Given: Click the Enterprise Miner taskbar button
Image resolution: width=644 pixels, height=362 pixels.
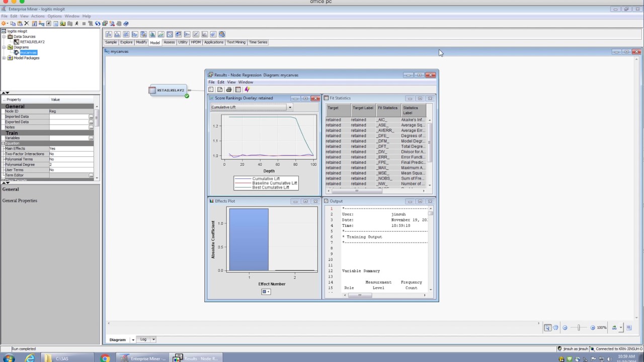Looking at the screenshot, I should (142, 358).
